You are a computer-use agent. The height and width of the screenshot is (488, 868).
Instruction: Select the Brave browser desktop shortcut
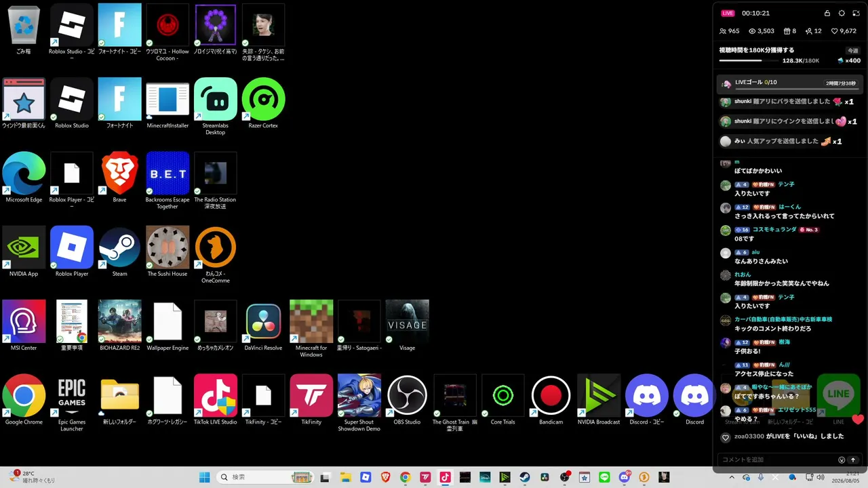[x=119, y=178]
